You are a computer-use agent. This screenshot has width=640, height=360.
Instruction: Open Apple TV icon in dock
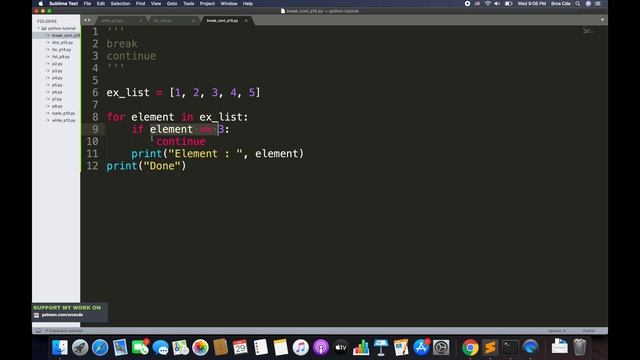[x=341, y=347]
